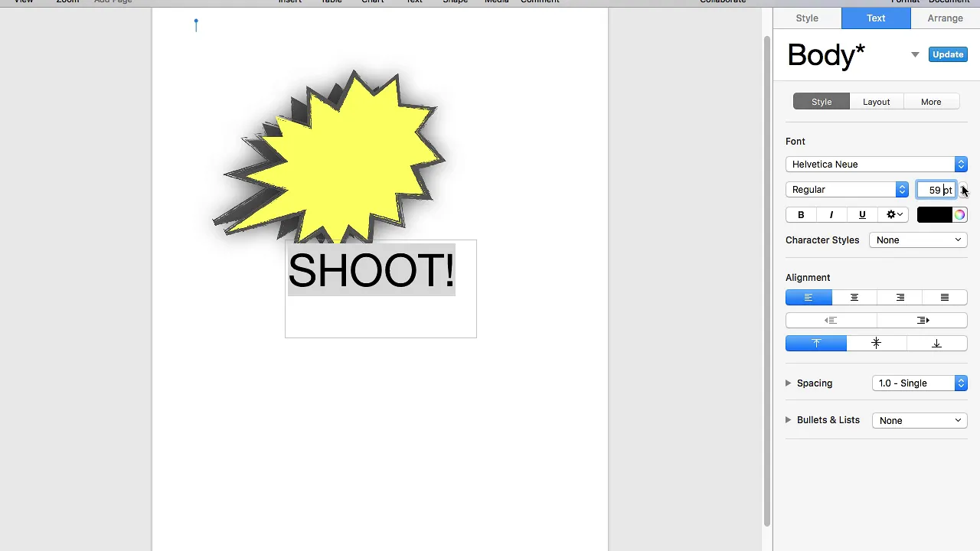Justify the text
This screenshot has height=551, width=980.
tap(945, 298)
